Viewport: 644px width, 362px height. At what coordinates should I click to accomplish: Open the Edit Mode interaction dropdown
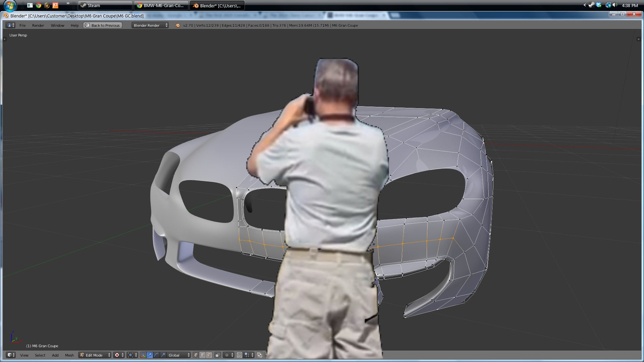95,355
